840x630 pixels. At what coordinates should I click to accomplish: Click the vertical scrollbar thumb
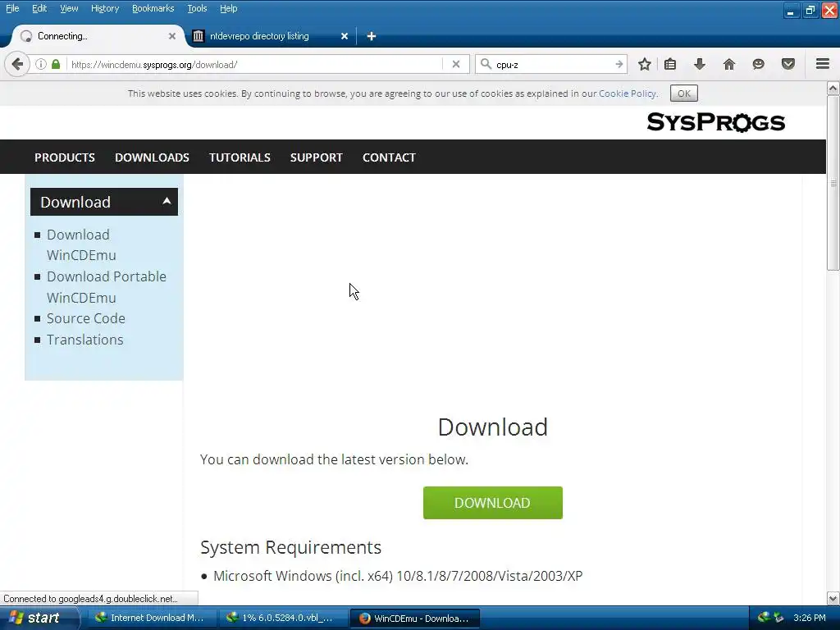pos(833,183)
